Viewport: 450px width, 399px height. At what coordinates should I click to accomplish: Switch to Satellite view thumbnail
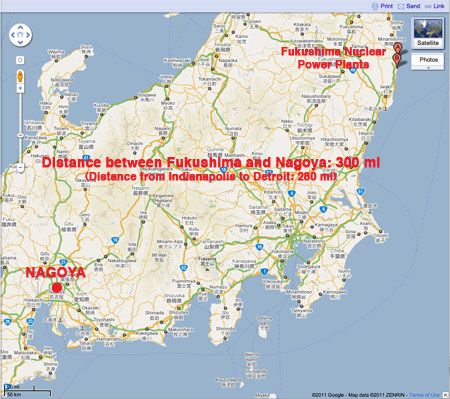coord(428,33)
